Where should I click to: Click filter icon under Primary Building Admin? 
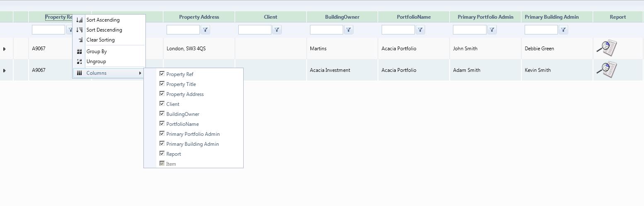[563, 30]
